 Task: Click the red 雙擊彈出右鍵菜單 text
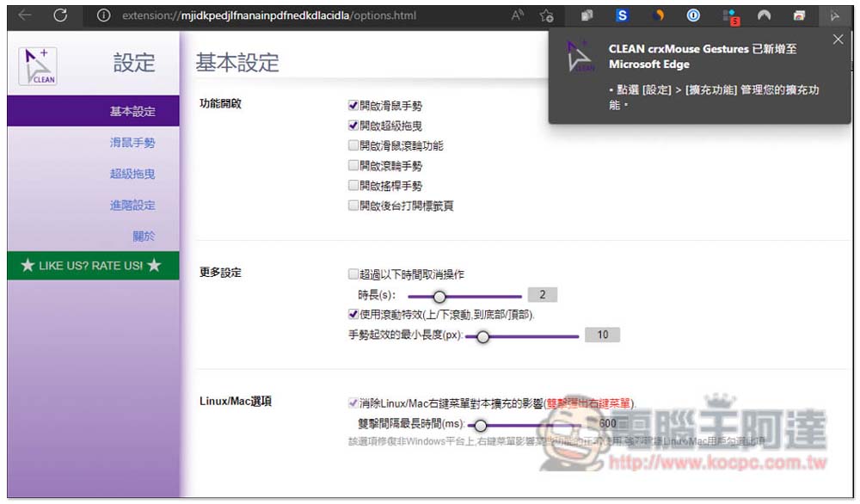click(x=588, y=403)
